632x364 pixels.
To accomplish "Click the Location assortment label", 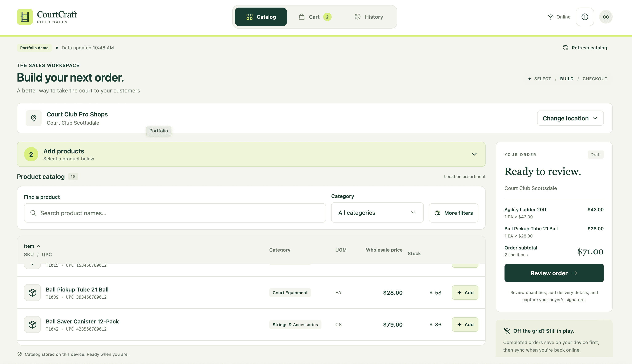I will [464, 177].
